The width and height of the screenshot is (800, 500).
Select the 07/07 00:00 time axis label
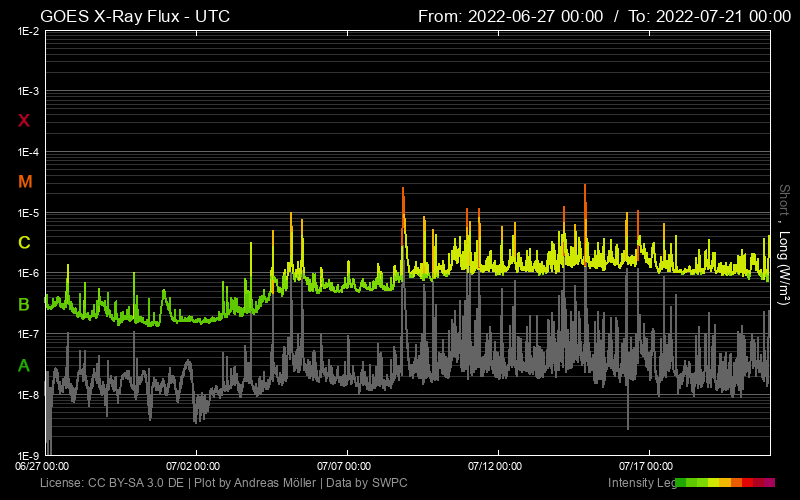click(344, 466)
